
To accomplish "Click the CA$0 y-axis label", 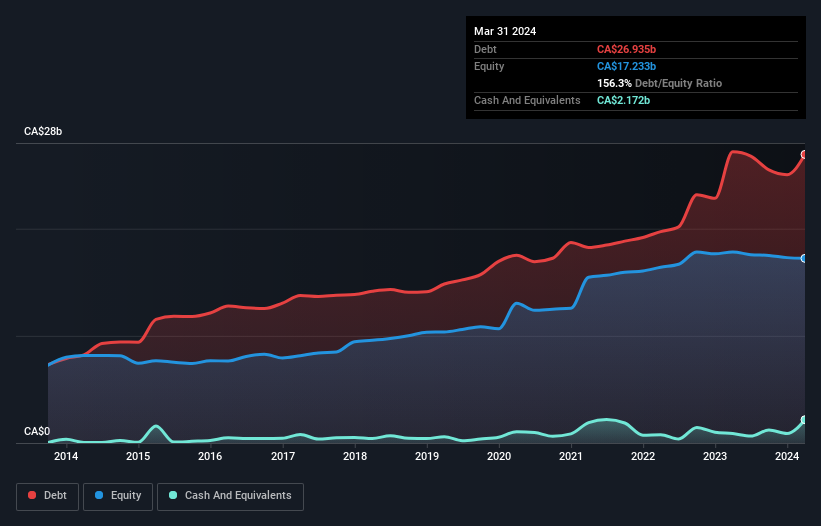I will 37,431.
